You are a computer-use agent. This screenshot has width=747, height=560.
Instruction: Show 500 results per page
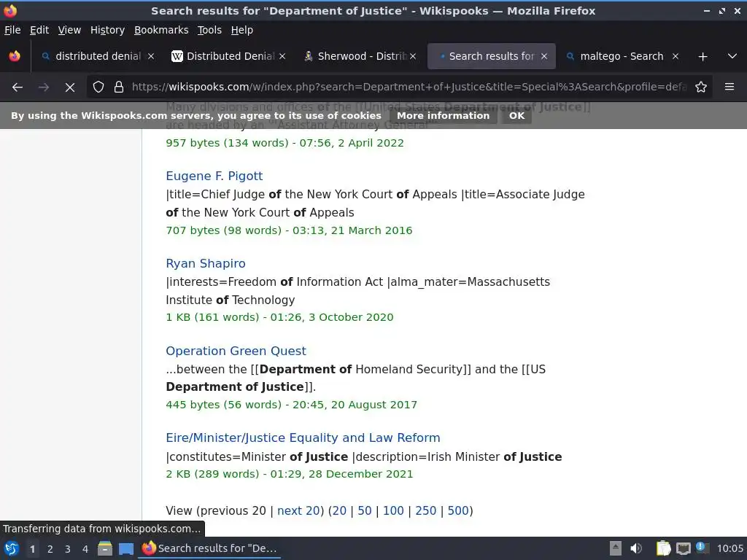tap(458, 510)
